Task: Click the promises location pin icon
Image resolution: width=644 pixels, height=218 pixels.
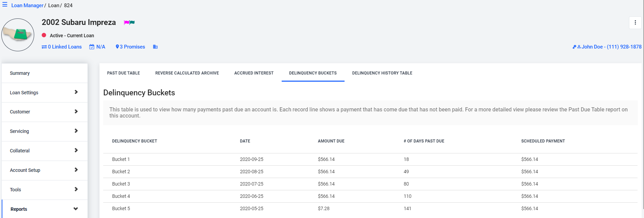Action: coord(117,47)
